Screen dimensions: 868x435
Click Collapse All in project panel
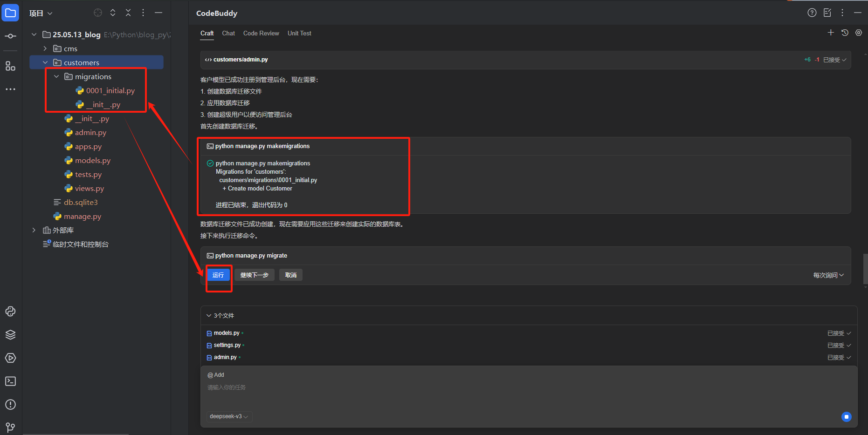(128, 13)
